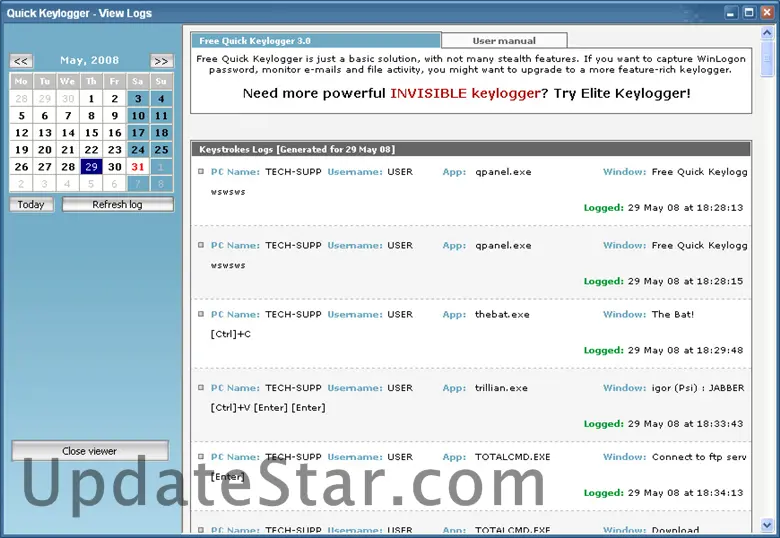Click timestamp 29 May 08 at 18:29:48
The image size is (780, 538).
(x=685, y=350)
